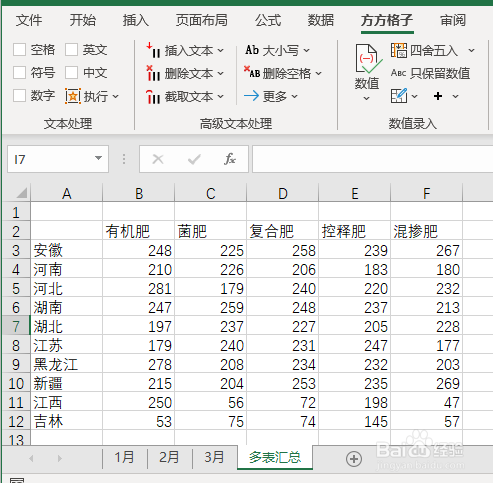This screenshot has width=493, height=483.
Task: Enable the 数字 checkbox
Action: click(x=19, y=96)
